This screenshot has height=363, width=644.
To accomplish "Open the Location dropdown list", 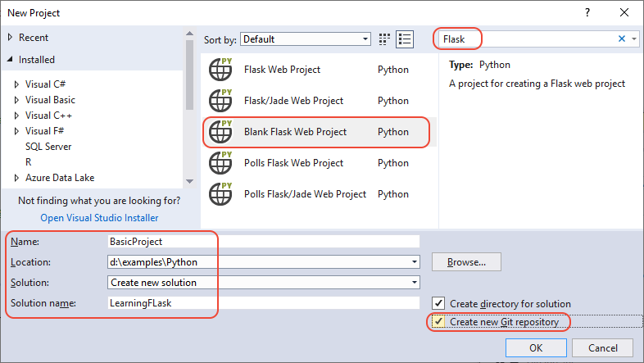I will coord(414,262).
